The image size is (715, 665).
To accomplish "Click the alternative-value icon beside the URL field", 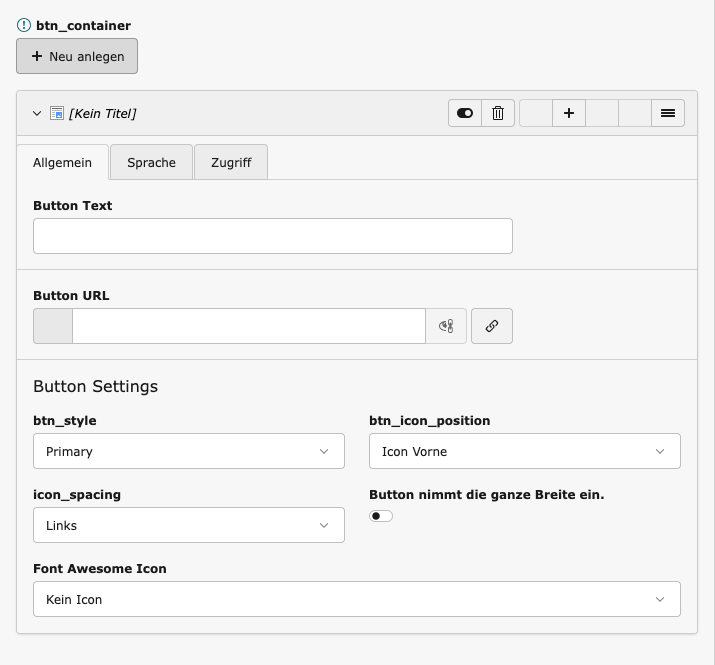I will tap(446, 326).
